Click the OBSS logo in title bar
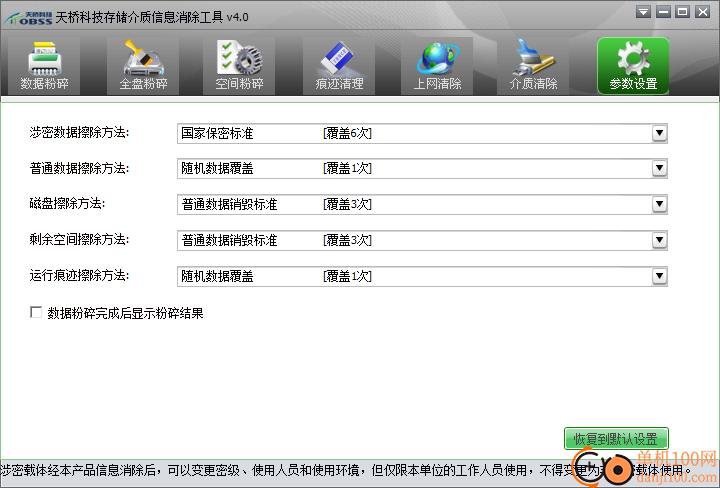 click(29, 18)
